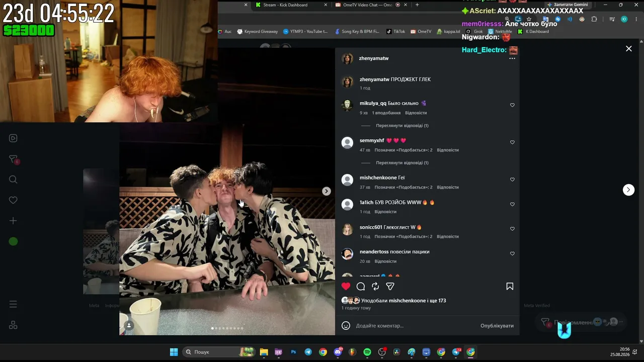Open zhenyamatw avatar beside the caption

click(347, 82)
